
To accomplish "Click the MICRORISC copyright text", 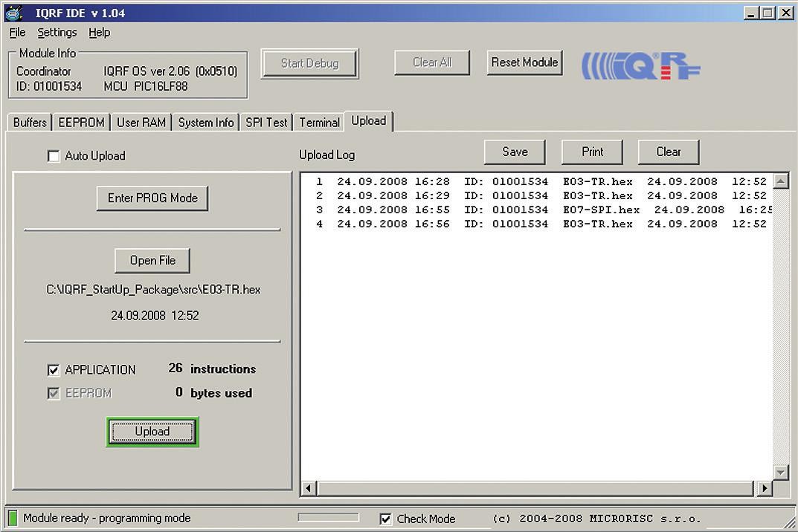I will [596, 519].
